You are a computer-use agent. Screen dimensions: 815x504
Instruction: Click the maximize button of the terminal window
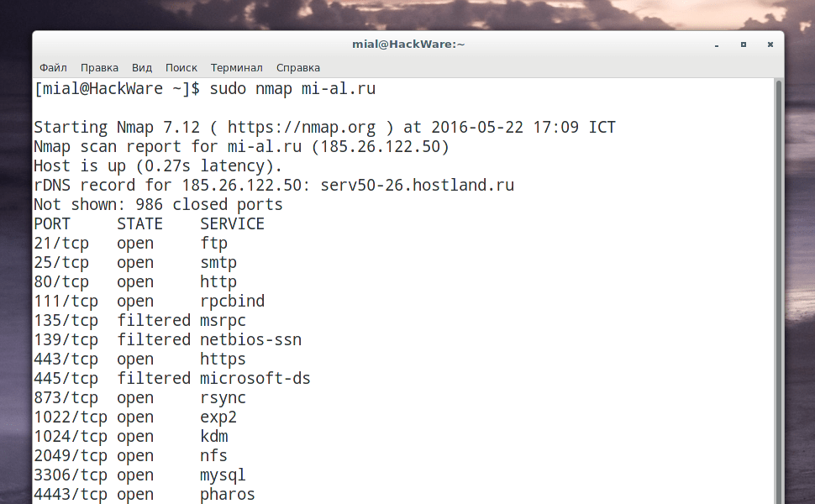pyautogui.click(x=743, y=44)
